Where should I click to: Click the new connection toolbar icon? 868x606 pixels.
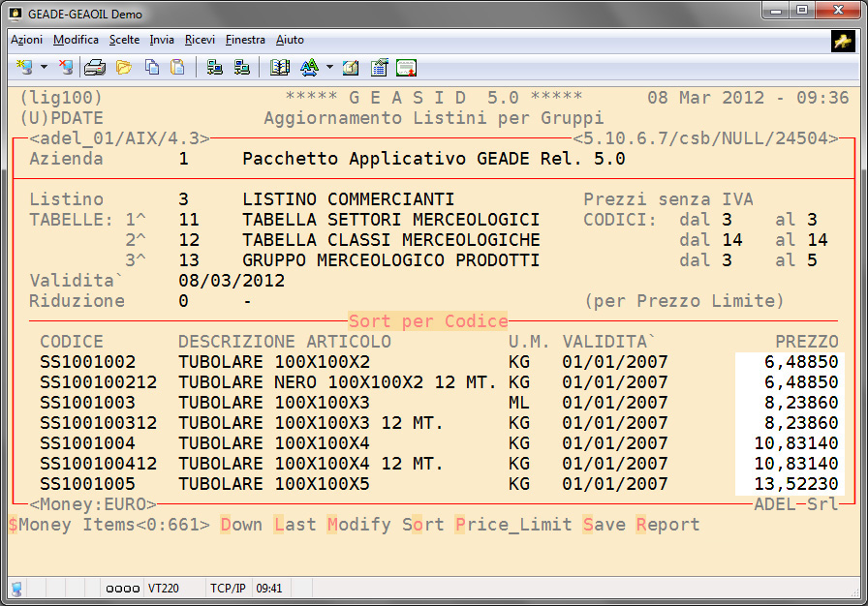pos(24,67)
